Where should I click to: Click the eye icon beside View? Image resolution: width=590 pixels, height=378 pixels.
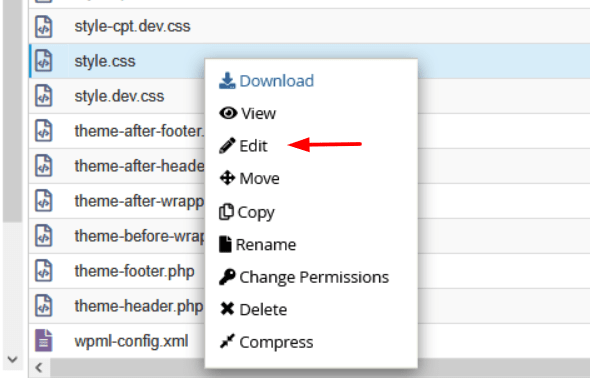pos(228,113)
